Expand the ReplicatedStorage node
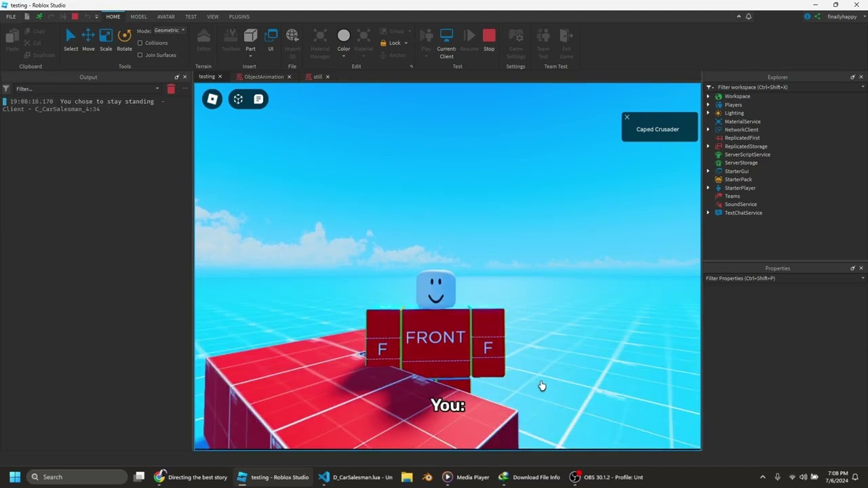This screenshot has width=868, height=488. click(708, 146)
